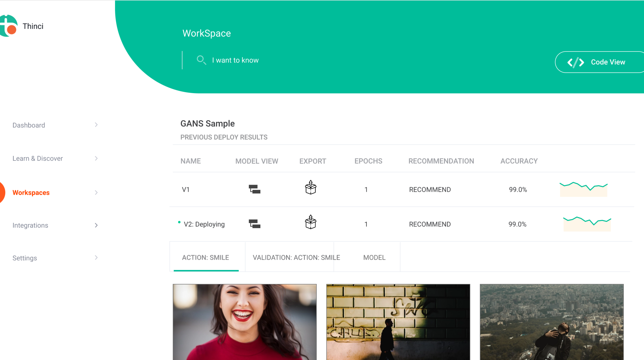Click the PREVIOUS DEPLOY RESULTS label
The width and height of the screenshot is (644, 360).
(224, 137)
